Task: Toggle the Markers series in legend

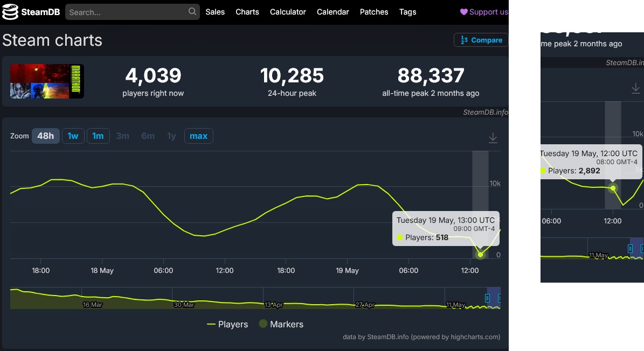Action: coord(281,324)
